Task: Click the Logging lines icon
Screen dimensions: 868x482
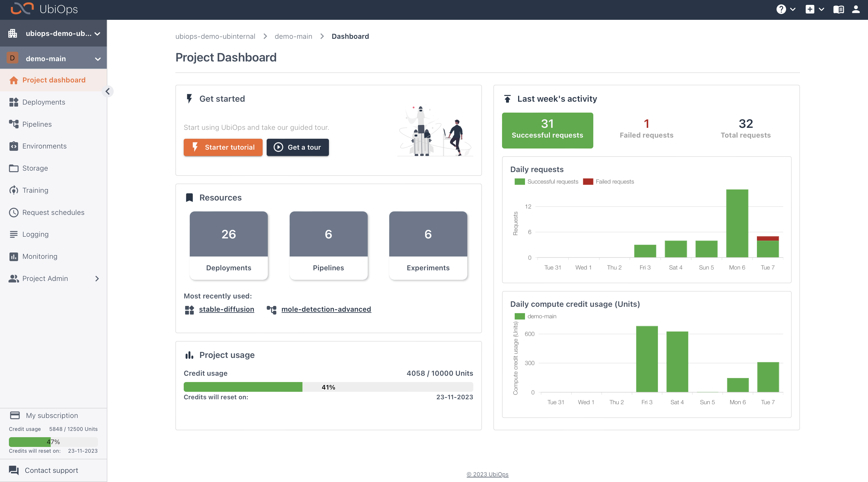Action: (13, 234)
